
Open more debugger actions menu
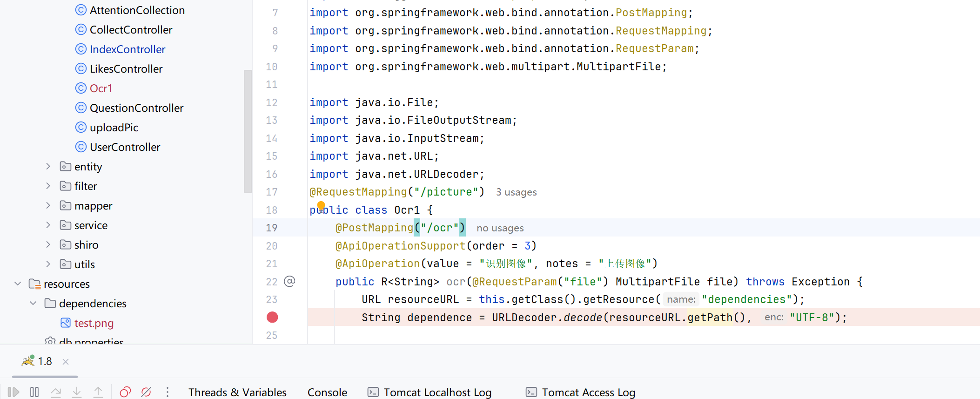point(168,392)
